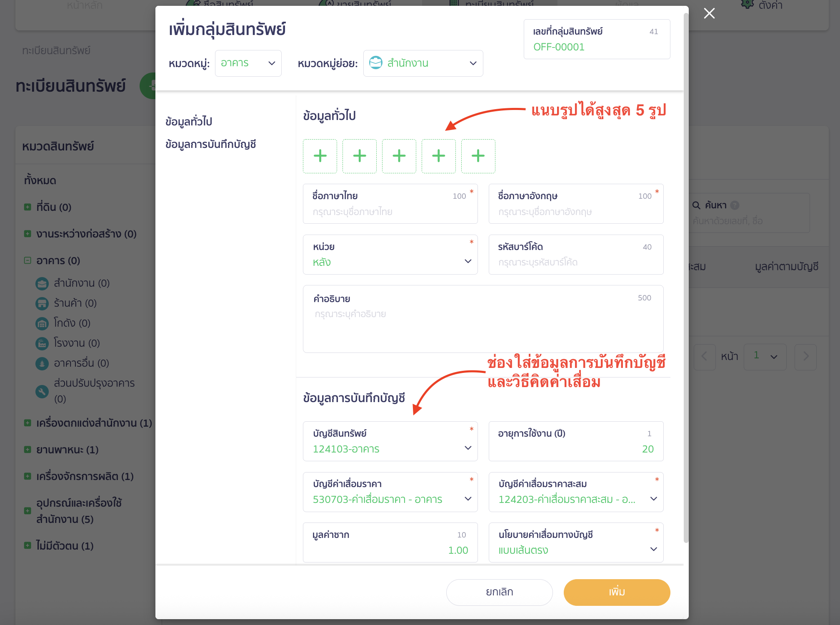
Task: Select the โกดัง warehouse icon
Action: 42,323
